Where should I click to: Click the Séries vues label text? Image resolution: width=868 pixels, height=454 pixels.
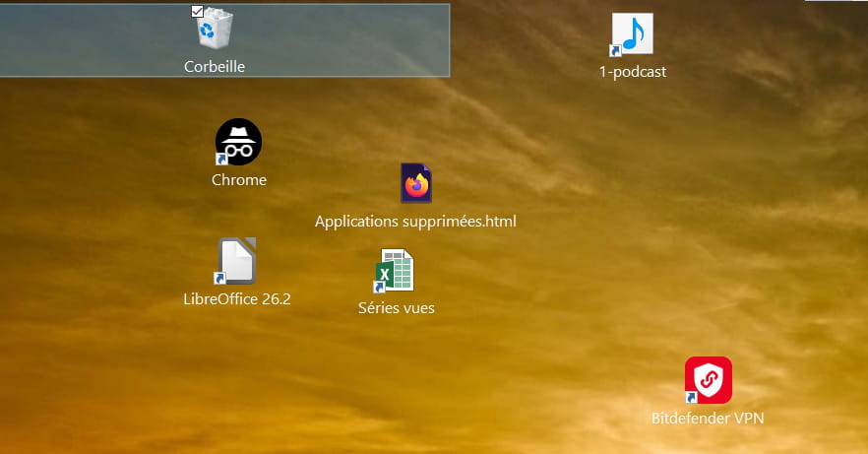coord(396,308)
